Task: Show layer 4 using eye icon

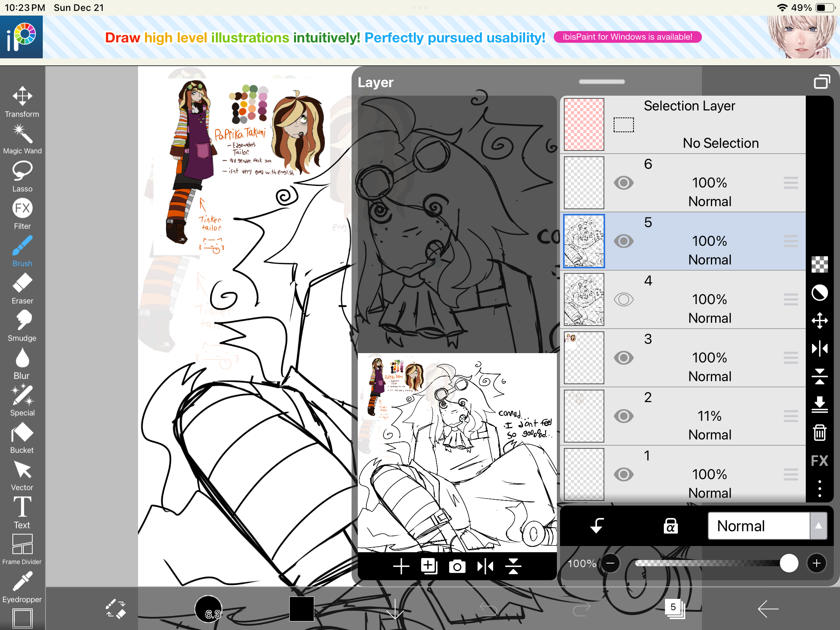Action: [623, 299]
